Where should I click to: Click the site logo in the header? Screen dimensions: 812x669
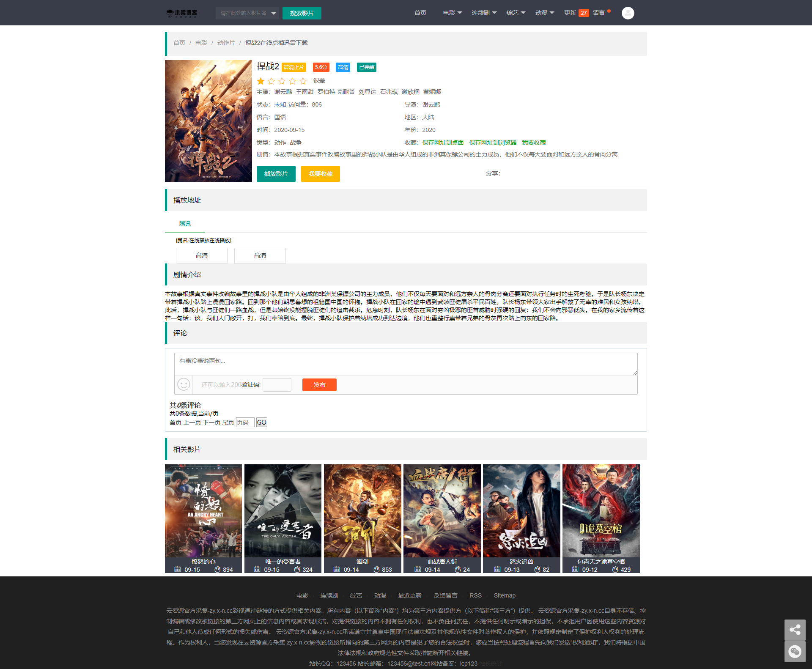[182, 13]
